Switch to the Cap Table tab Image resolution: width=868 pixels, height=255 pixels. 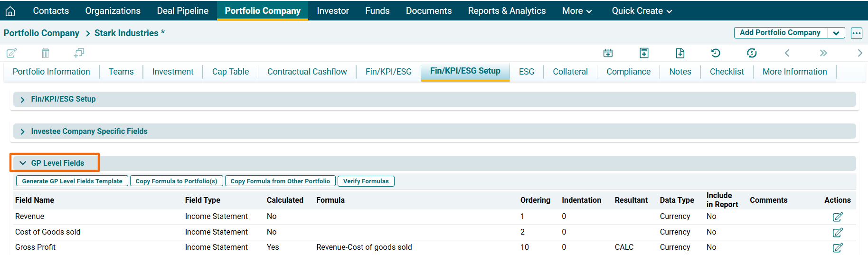[x=230, y=72]
